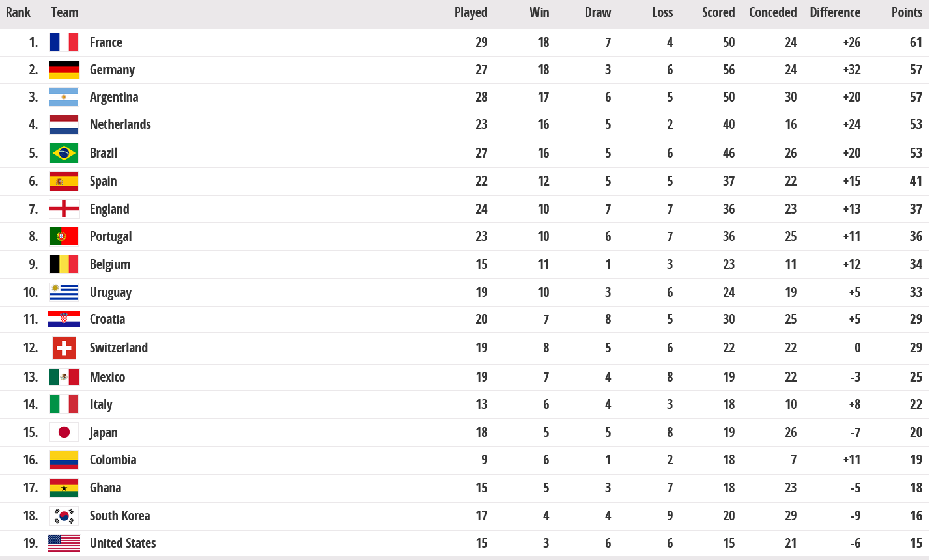Click the Croatia flag icon
The image size is (932, 560).
click(64, 319)
